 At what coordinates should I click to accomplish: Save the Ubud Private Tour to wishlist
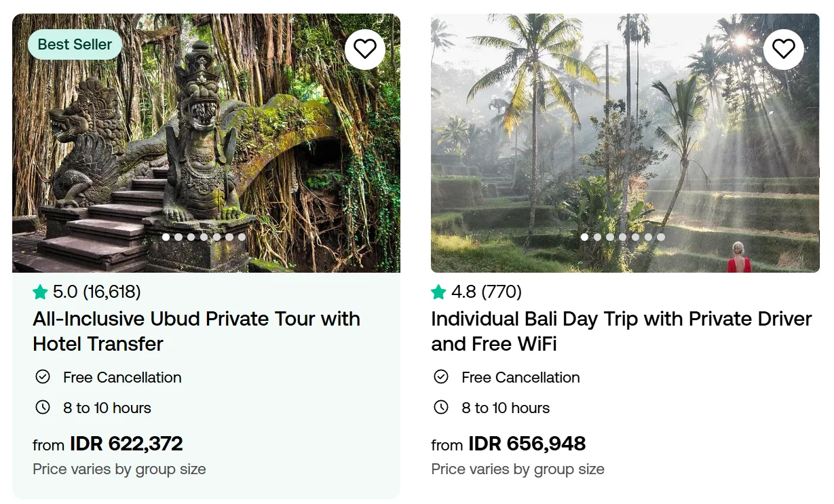point(365,49)
